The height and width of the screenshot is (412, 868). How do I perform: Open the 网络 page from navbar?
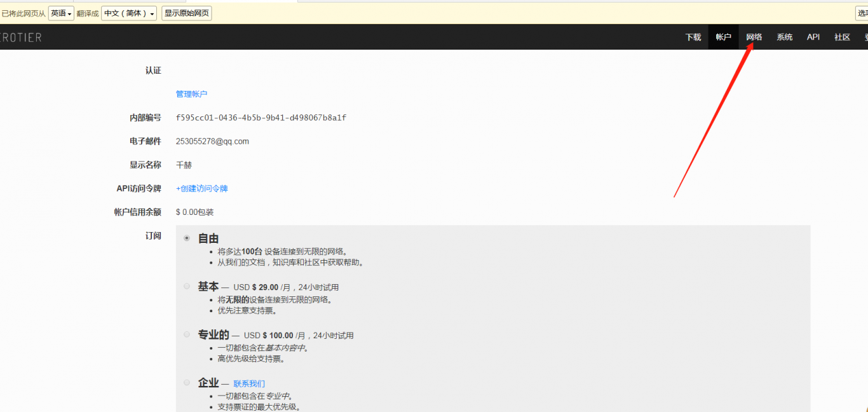point(754,38)
